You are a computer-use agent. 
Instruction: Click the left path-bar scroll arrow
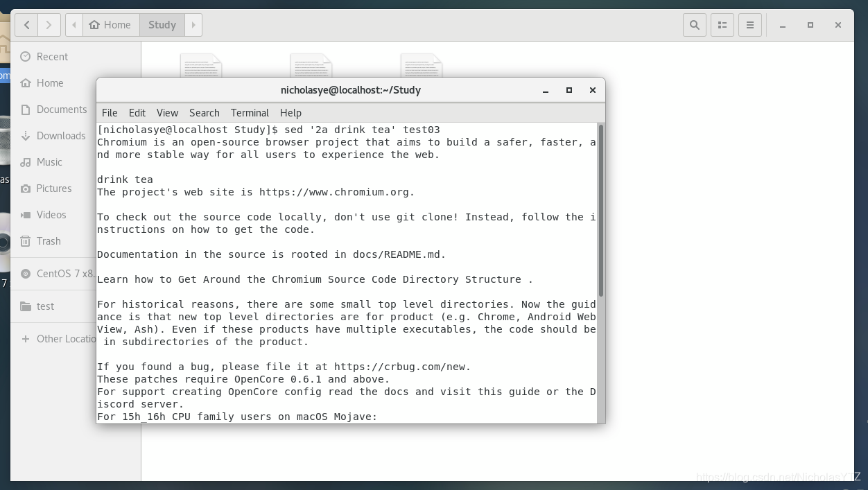pyautogui.click(x=74, y=25)
